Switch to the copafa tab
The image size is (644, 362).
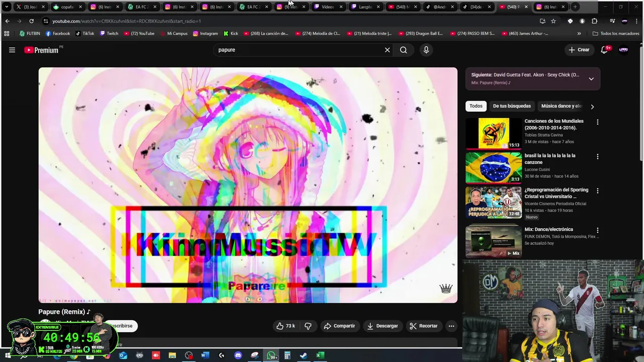pyautogui.click(x=67, y=7)
